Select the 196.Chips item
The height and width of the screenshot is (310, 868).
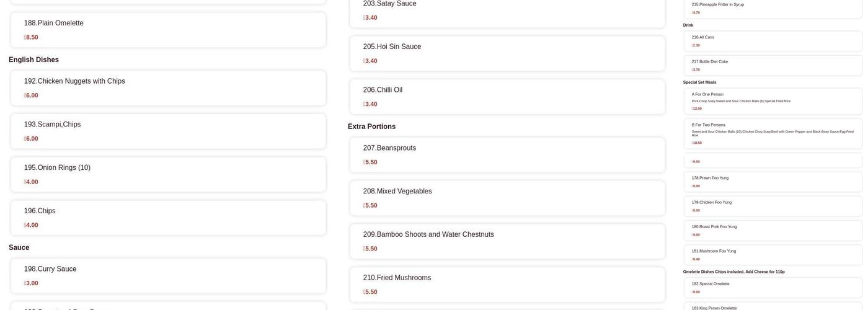pyautogui.click(x=168, y=218)
